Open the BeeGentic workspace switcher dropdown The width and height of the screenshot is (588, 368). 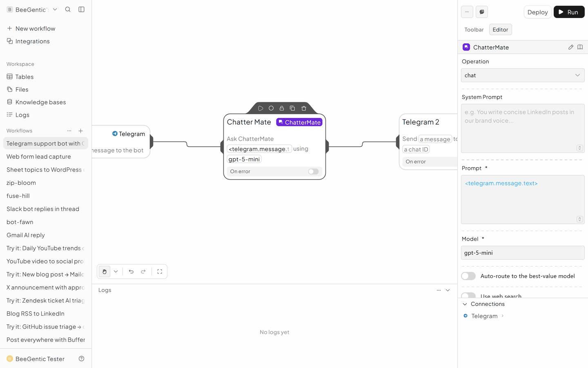(x=55, y=9)
